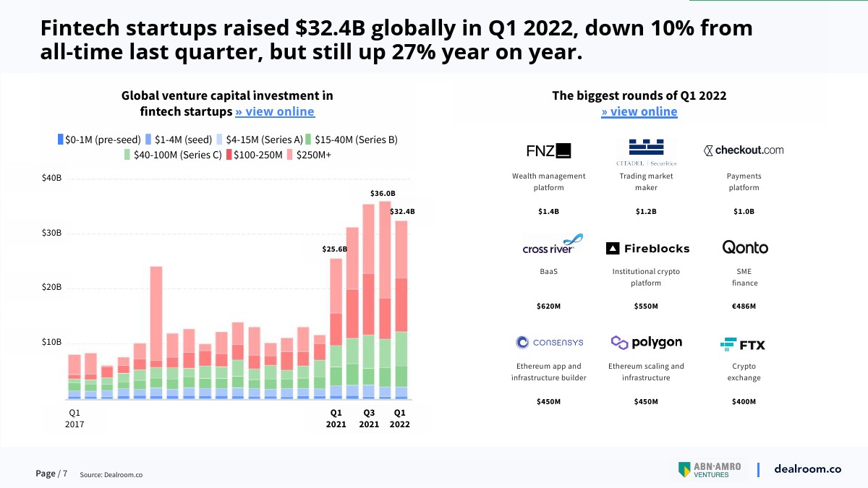Click the Citadel Securities logo
868x488 pixels.
(x=646, y=152)
